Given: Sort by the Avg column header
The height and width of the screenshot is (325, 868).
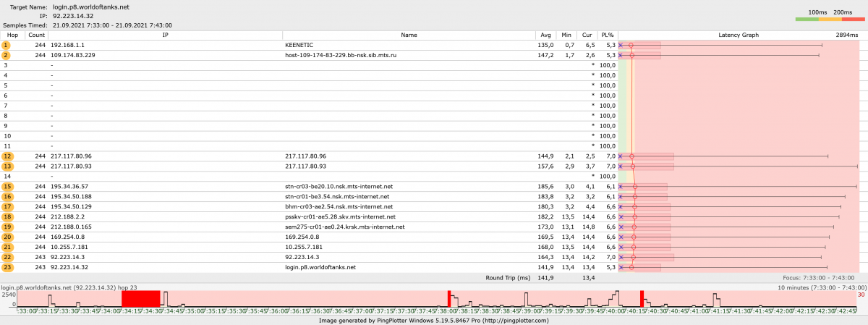Looking at the screenshot, I should point(546,35).
